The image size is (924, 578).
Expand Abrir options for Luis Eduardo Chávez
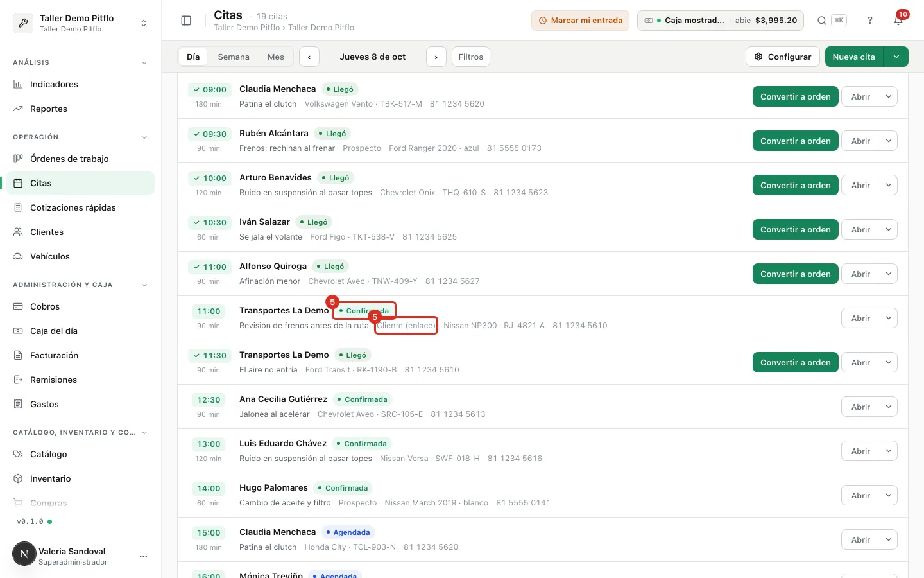tap(889, 451)
